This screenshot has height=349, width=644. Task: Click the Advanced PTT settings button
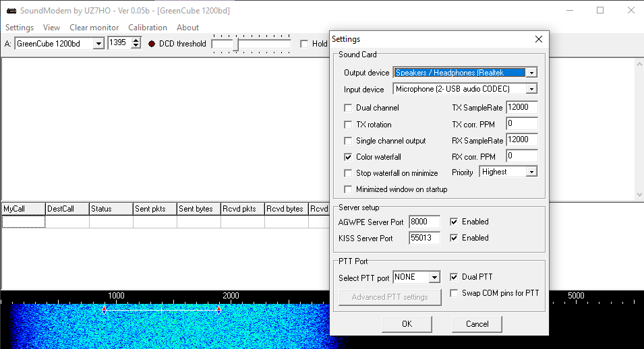pos(390,297)
